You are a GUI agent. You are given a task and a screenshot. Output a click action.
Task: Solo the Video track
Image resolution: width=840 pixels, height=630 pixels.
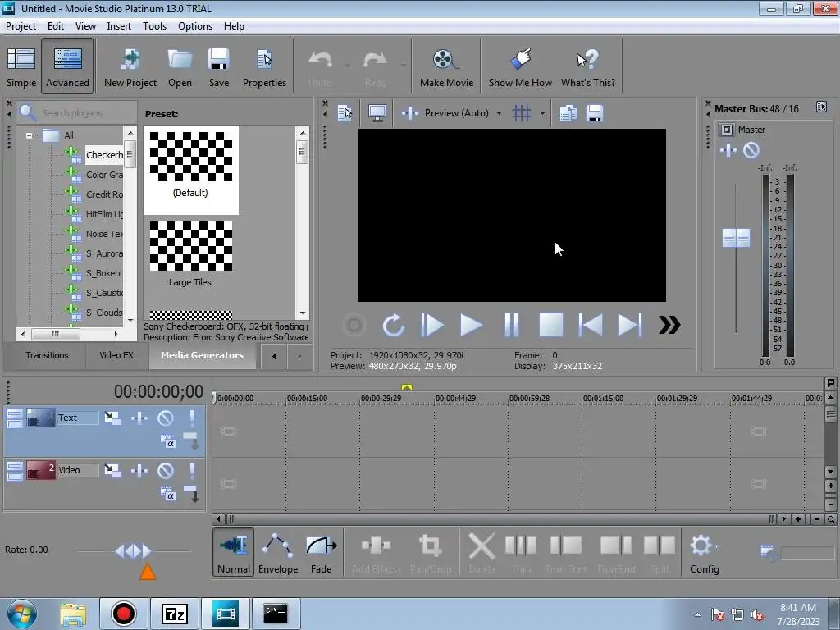point(192,470)
